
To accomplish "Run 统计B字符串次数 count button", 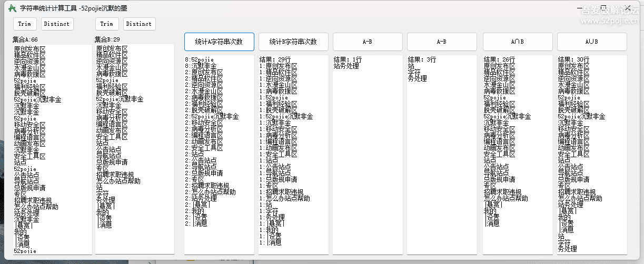I will 293,42.
